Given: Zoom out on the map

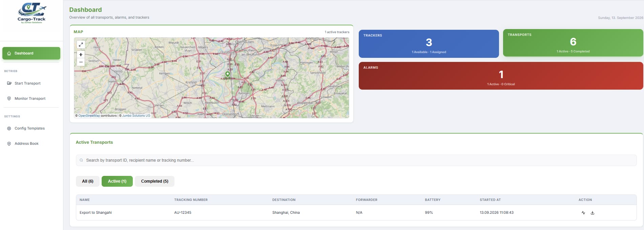Looking at the screenshot, I should pyautogui.click(x=81, y=62).
